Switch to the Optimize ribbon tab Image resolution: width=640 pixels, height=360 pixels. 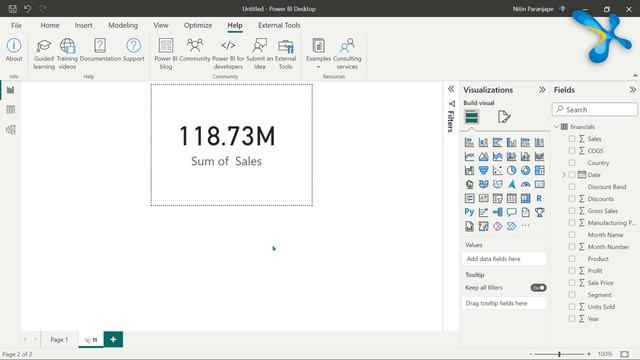click(198, 25)
